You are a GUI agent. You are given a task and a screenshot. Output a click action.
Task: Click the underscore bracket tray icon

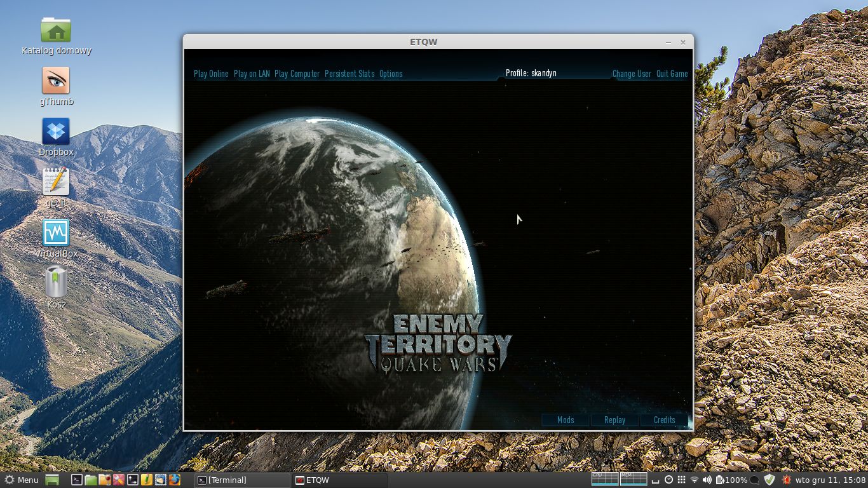[656, 481]
